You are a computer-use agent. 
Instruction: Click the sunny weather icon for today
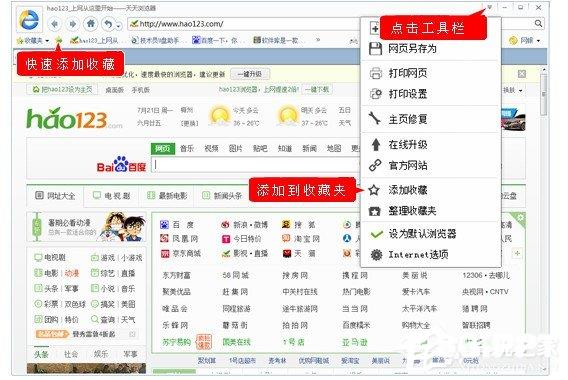coord(219,116)
